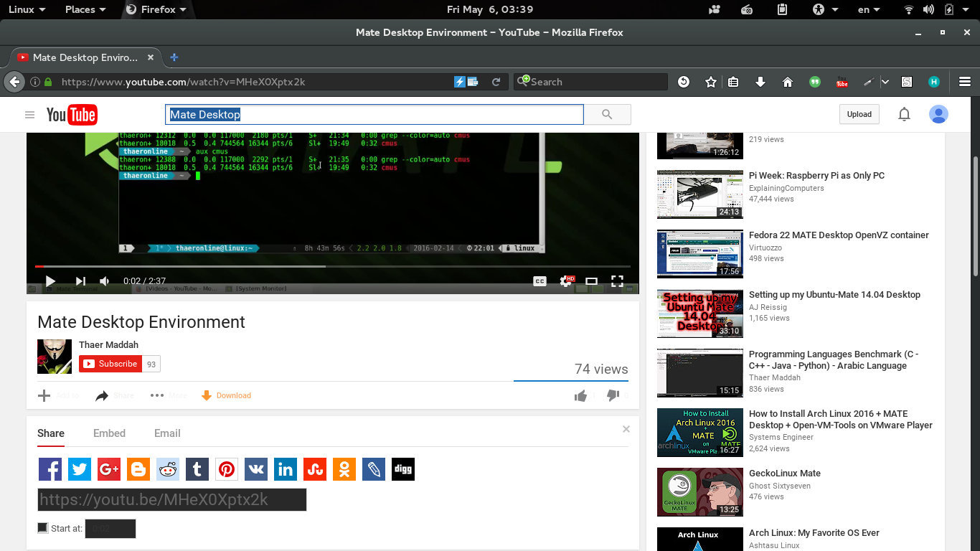
Task: Open Firefox downloads arrow
Action: coord(760,82)
